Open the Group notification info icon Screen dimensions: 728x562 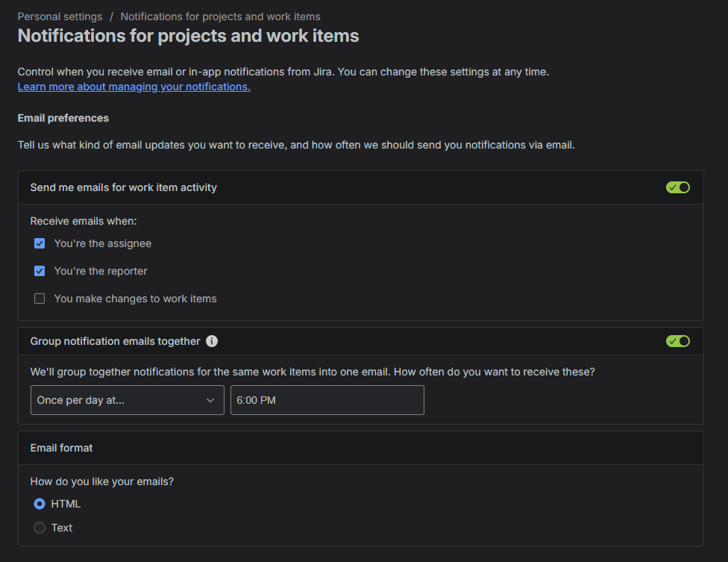pyautogui.click(x=212, y=341)
